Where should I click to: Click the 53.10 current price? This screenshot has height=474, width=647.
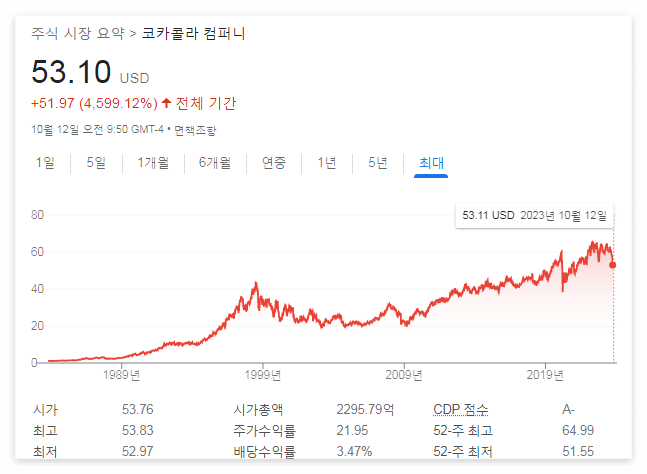71,72
